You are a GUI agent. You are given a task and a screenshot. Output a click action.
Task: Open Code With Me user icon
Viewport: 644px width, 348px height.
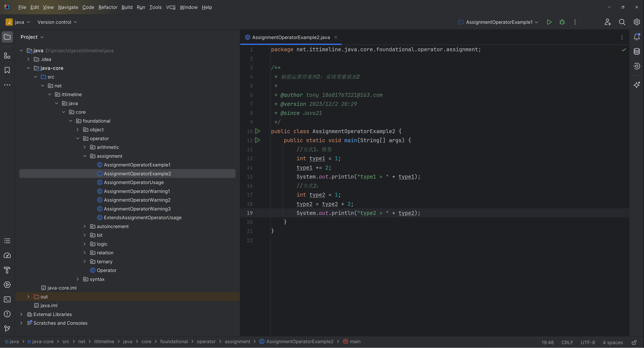point(608,22)
